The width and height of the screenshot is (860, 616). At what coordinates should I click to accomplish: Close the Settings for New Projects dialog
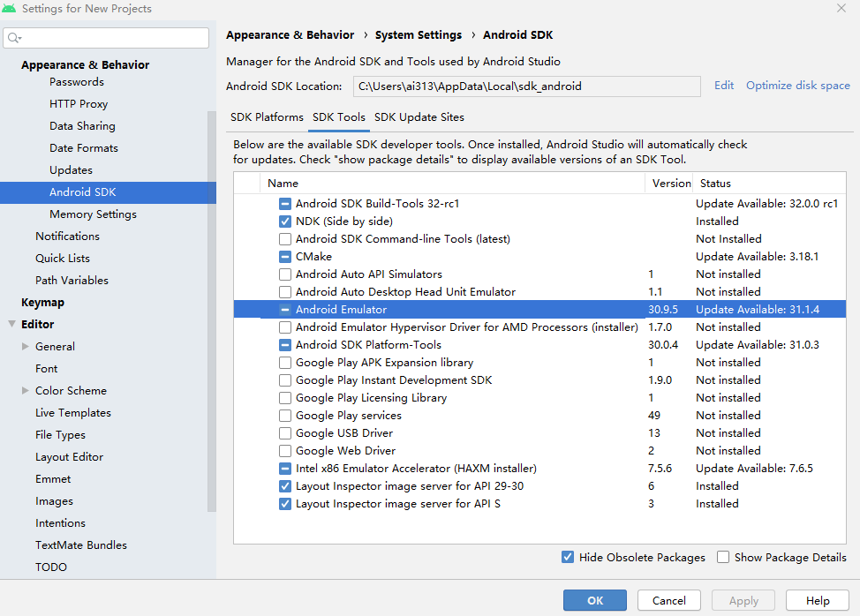841,8
